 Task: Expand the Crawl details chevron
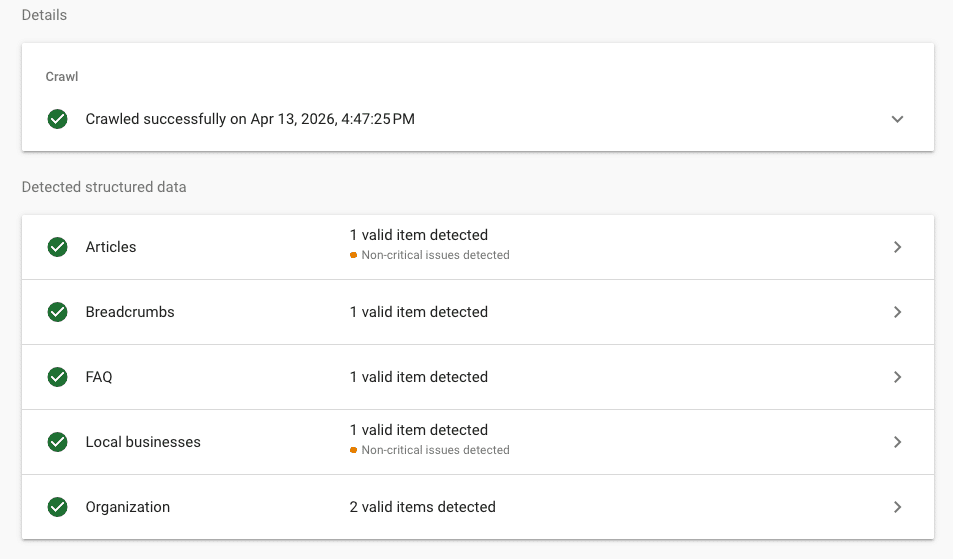(x=897, y=119)
